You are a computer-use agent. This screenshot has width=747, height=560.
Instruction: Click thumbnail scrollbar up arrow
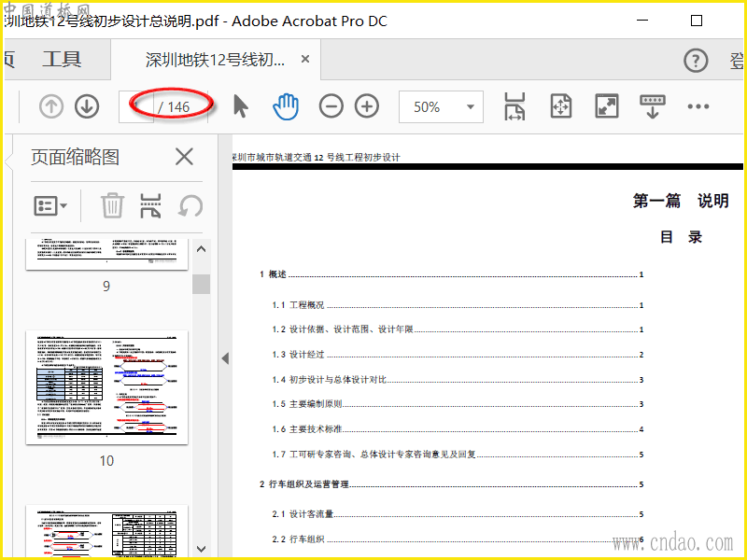pos(201,249)
